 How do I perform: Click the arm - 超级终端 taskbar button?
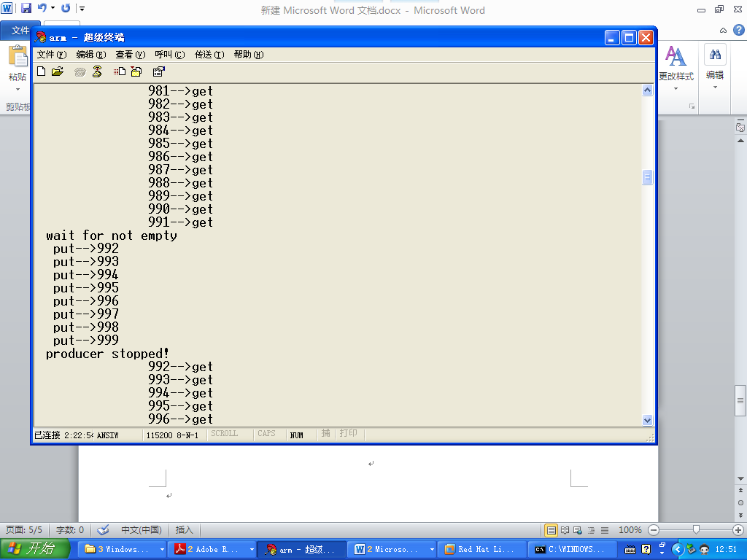pos(301,550)
